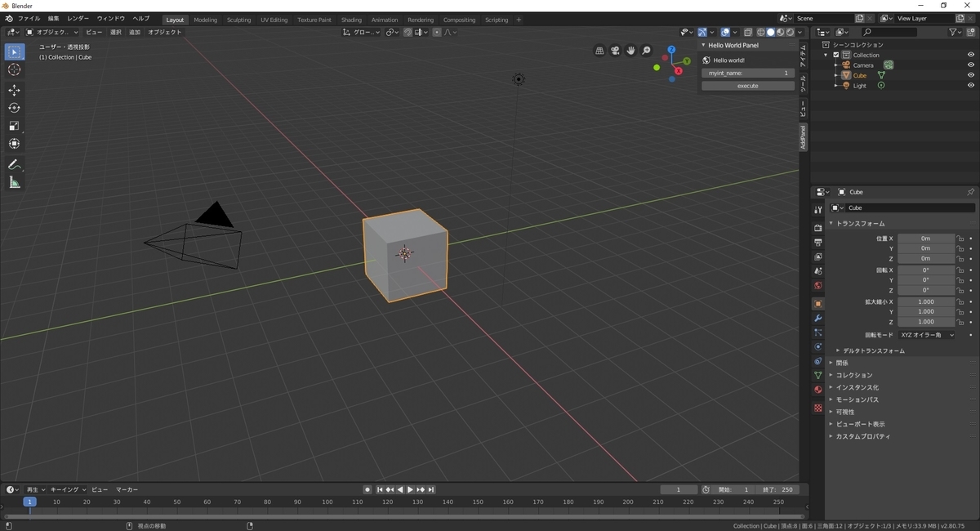Viewport: 980px width, 531px height.
Task: Select the Move tool
Action: [x=14, y=90]
